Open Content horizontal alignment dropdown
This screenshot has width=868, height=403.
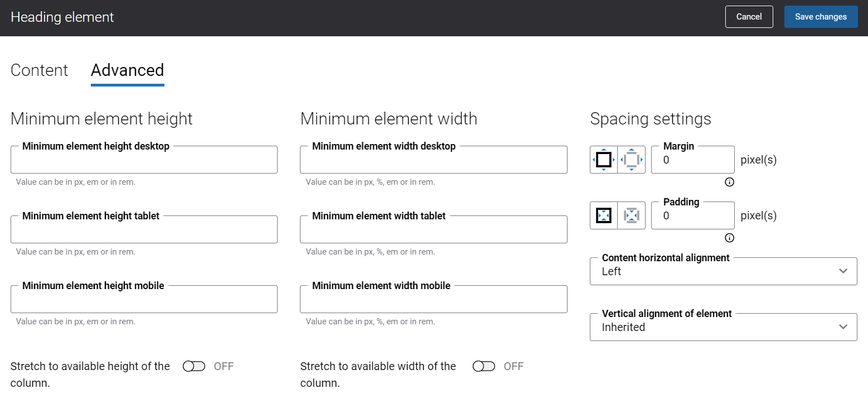(723, 271)
